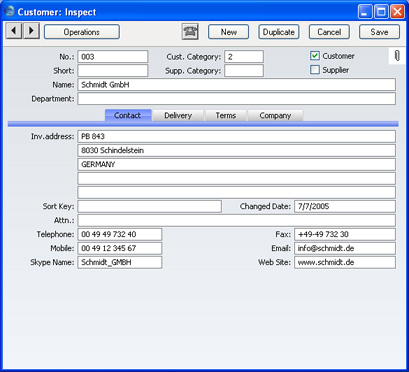Click the Web Site field

click(x=345, y=262)
